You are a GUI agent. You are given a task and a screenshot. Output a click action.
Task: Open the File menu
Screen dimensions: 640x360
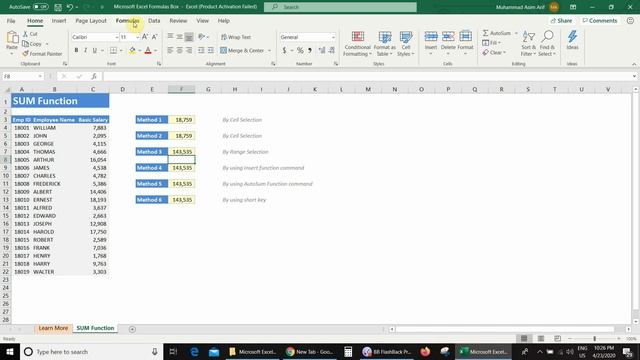click(11, 20)
